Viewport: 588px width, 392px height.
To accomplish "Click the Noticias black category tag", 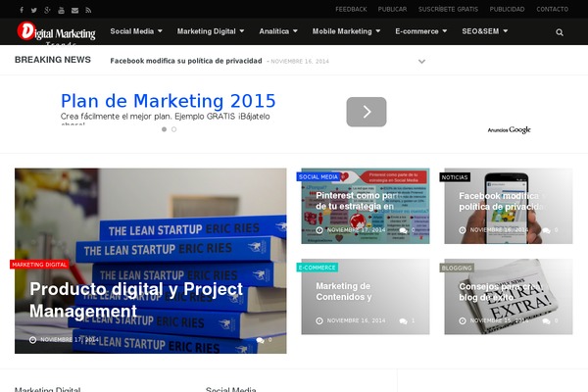I will [455, 177].
